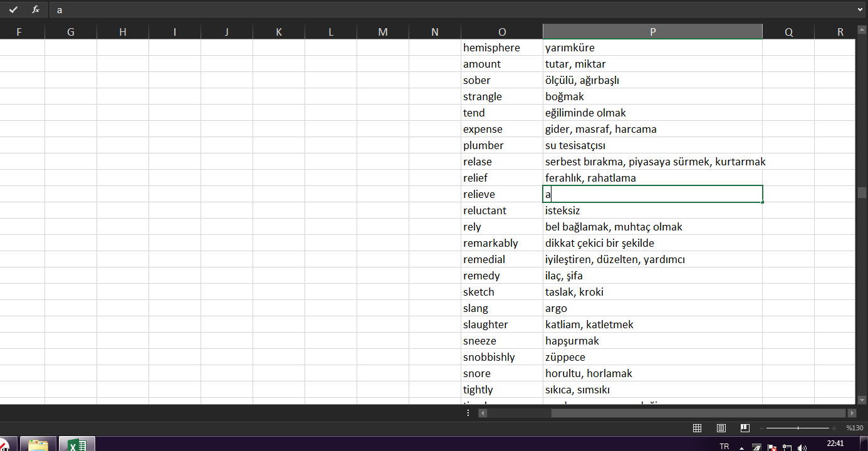Image resolution: width=868 pixels, height=451 pixels.
Task: Switch to Page Layout view
Action: [x=721, y=428]
